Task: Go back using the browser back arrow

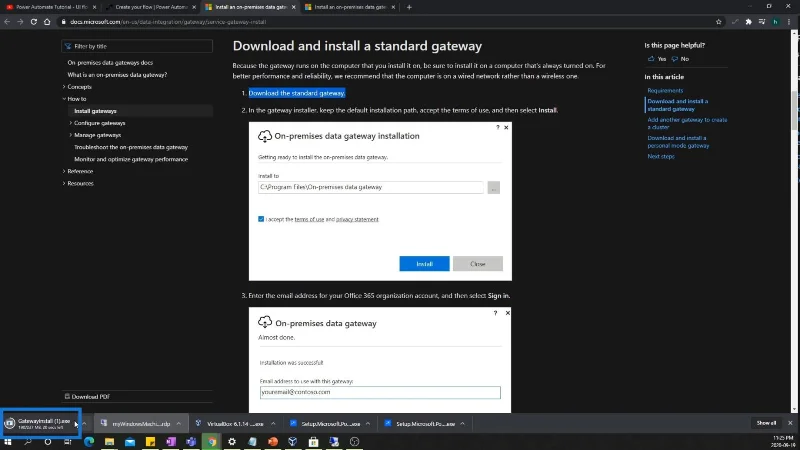Action: [7, 22]
